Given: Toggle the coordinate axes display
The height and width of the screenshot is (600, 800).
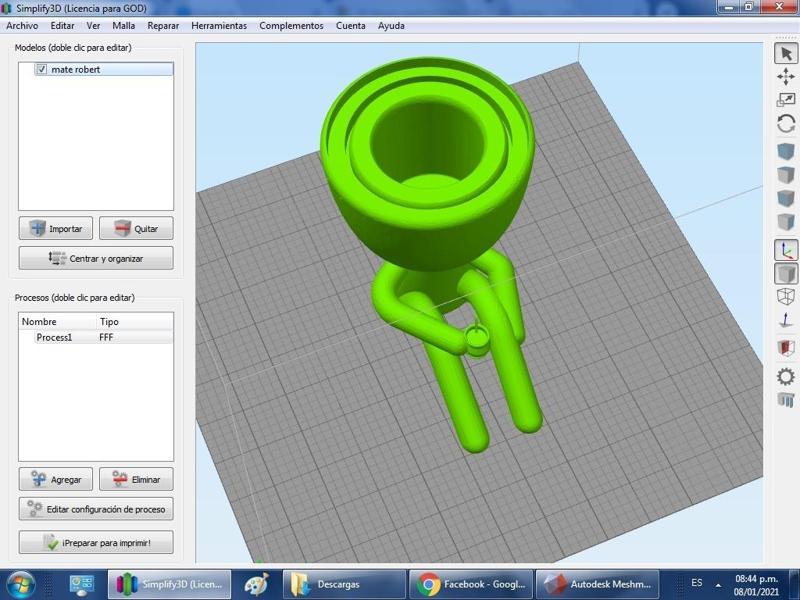Looking at the screenshot, I should coord(786,251).
